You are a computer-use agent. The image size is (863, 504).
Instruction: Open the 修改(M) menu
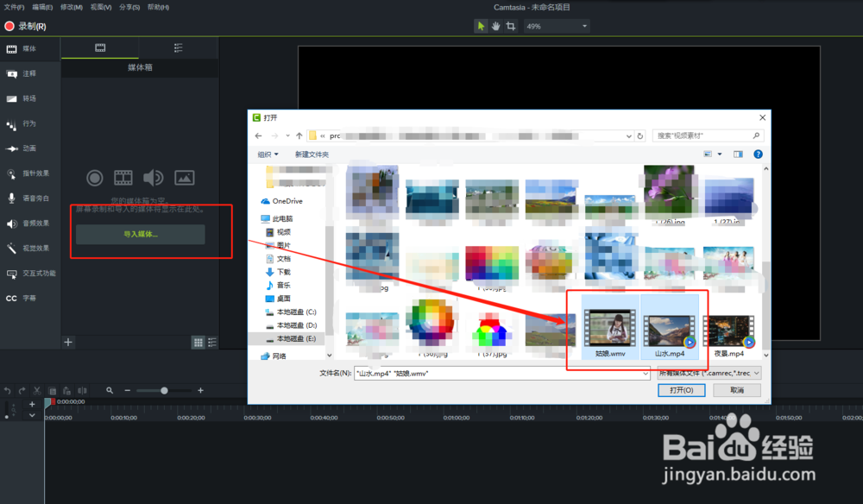click(72, 7)
